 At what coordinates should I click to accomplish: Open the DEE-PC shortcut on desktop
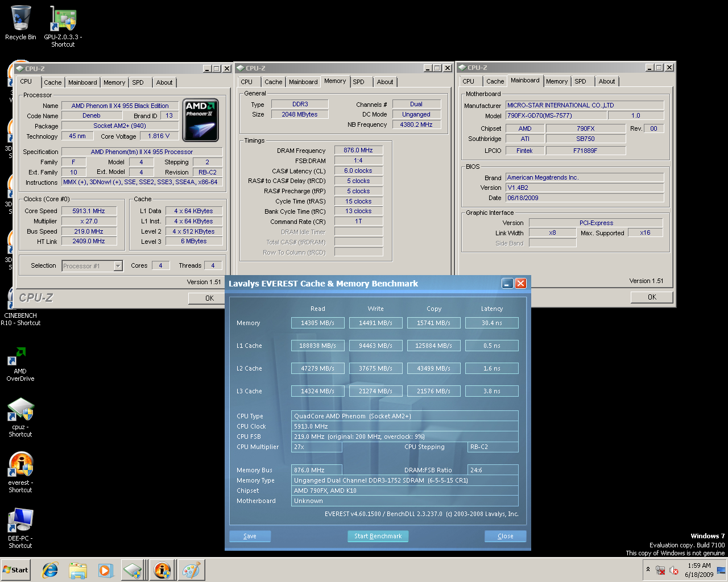pos(20,528)
